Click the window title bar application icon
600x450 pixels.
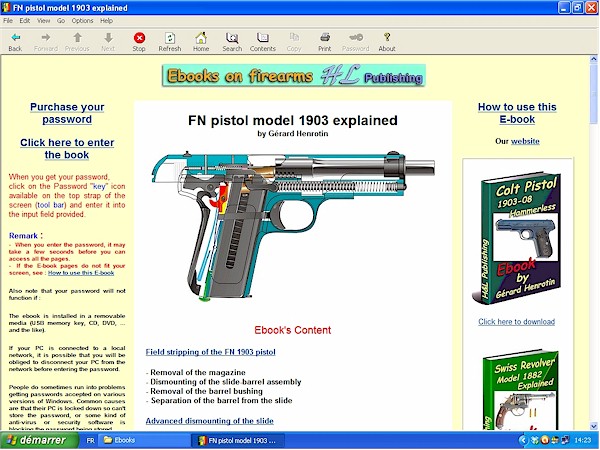(6, 8)
